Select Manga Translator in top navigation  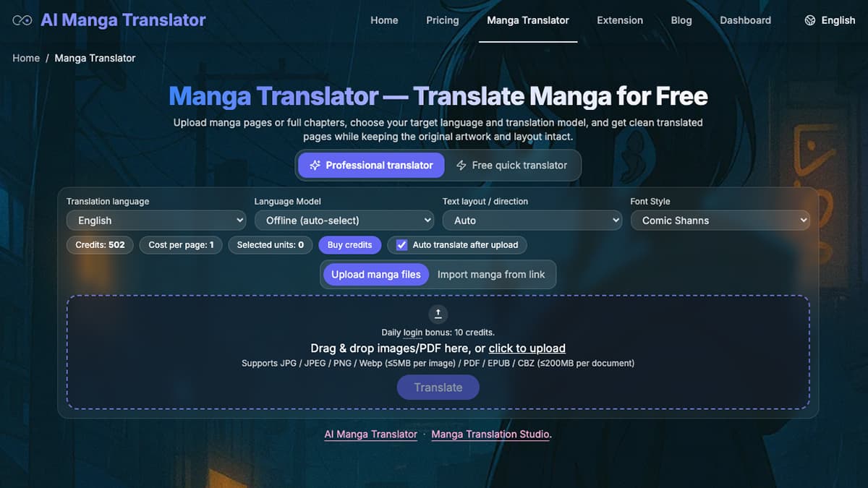click(528, 20)
